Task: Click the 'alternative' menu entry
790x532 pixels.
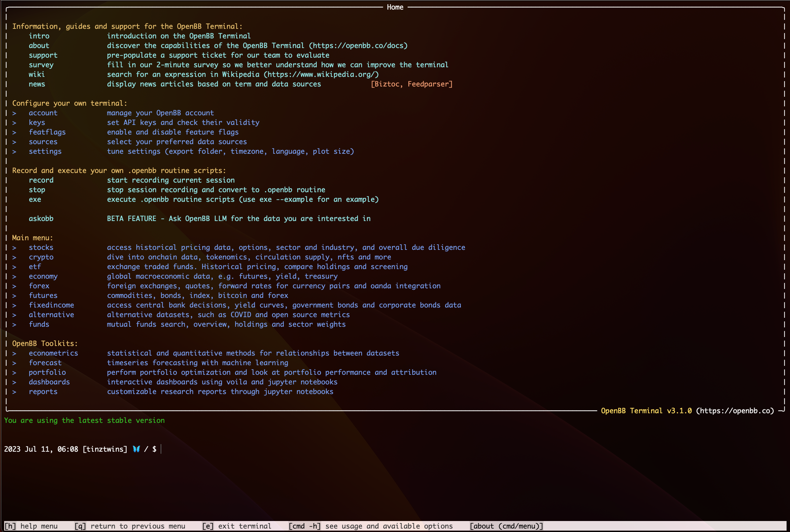Action: coord(51,315)
